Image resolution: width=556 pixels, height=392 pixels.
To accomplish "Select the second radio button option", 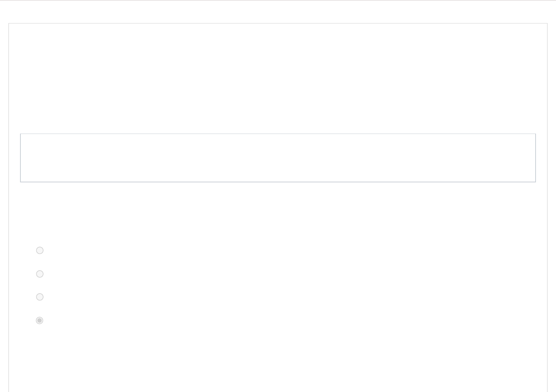I will click(40, 274).
